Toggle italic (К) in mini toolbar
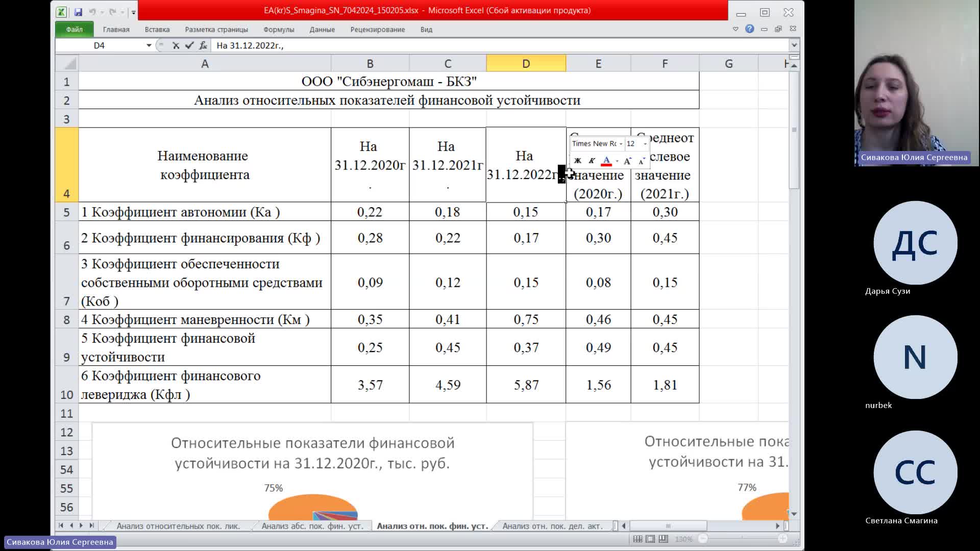This screenshot has width=980, height=551. pyautogui.click(x=592, y=161)
